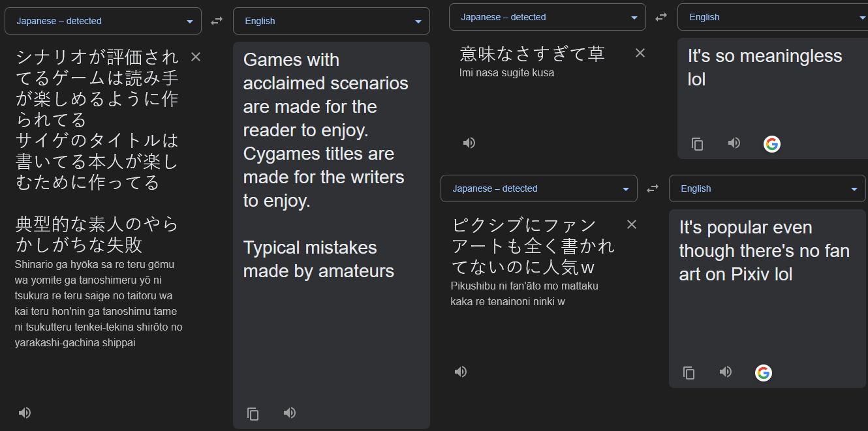Open 'Japanese – detected' dropdown in left panel
868x431 pixels.
[x=103, y=21]
